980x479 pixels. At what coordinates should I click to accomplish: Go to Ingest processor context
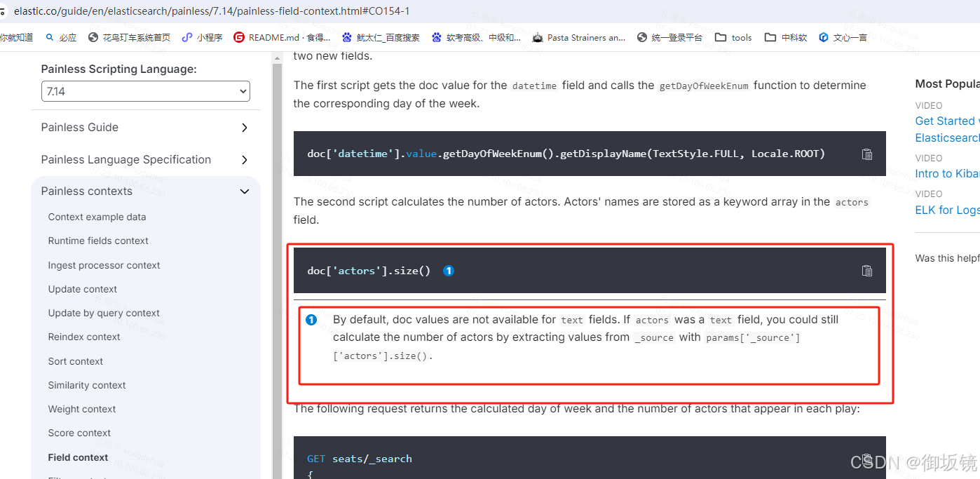pos(104,266)
